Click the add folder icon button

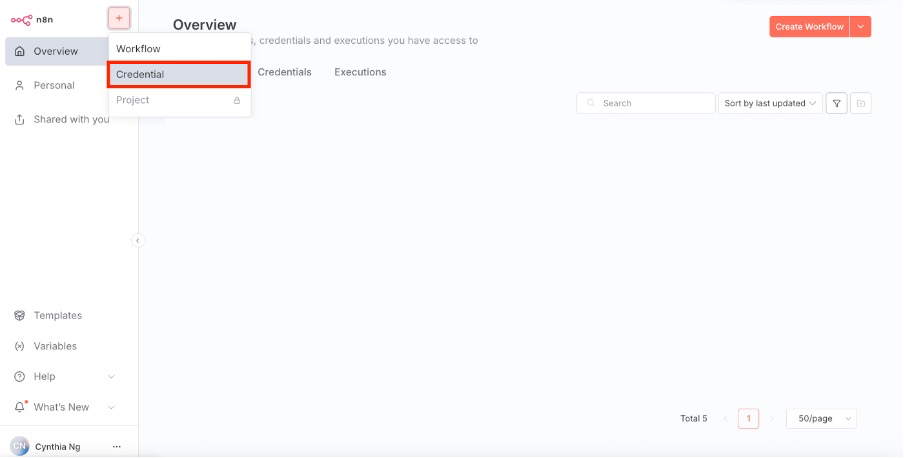pos(861,103)
